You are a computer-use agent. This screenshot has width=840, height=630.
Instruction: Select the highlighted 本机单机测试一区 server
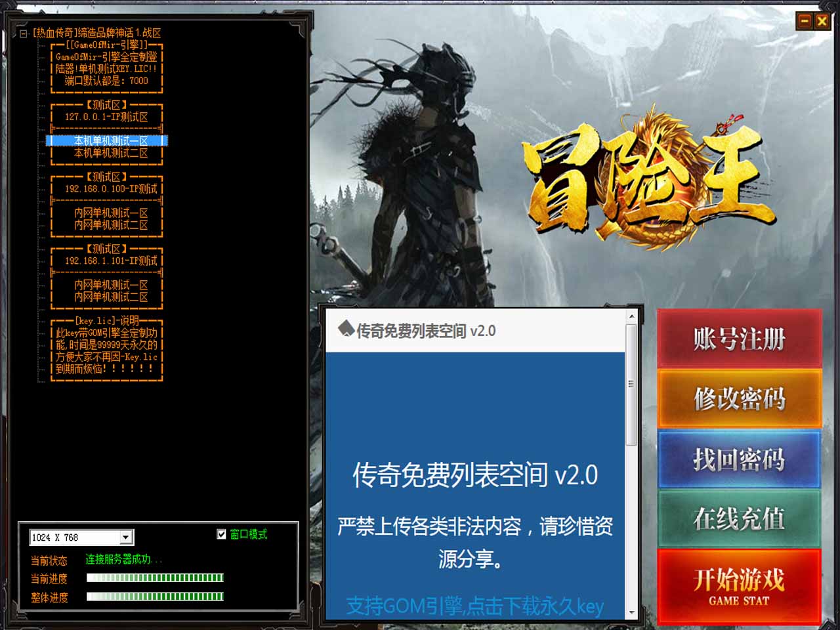pos(110,140)
